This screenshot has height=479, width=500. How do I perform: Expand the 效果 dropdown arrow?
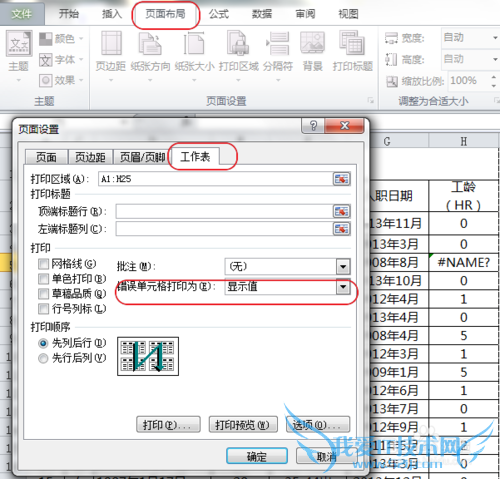tap(81, 80)
